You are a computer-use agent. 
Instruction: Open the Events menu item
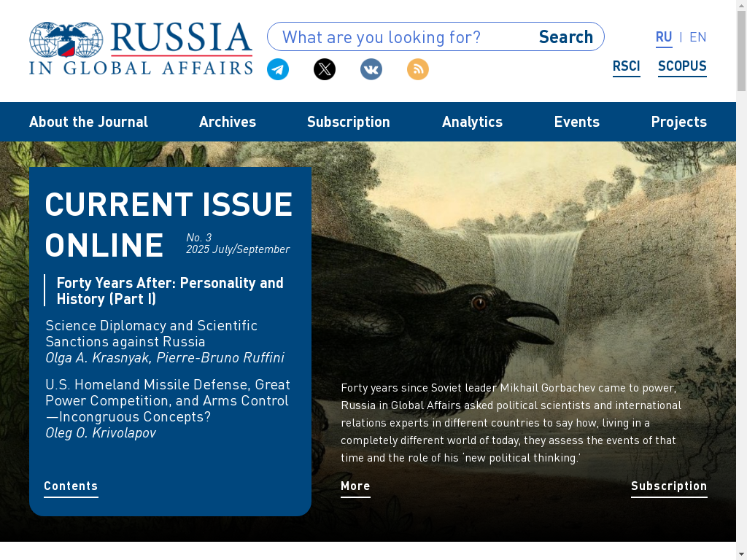pos(577,122)
